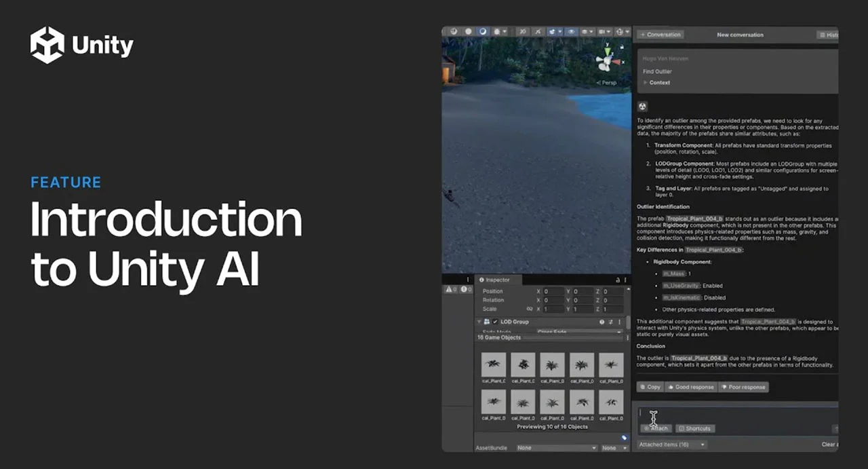The width and height of the screenshot is (868, 469).
Task: Start a new chat with + Conversation
Action: (x=660, y=35)
